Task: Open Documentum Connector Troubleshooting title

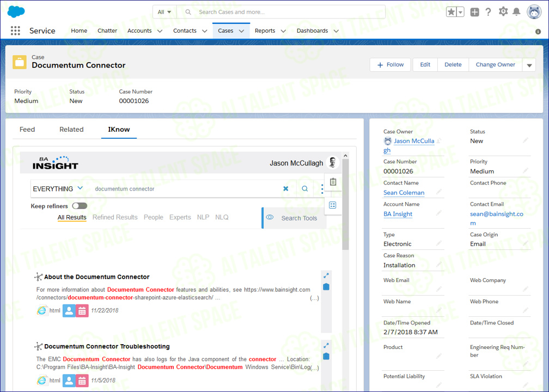Action: tap(107, 346)
